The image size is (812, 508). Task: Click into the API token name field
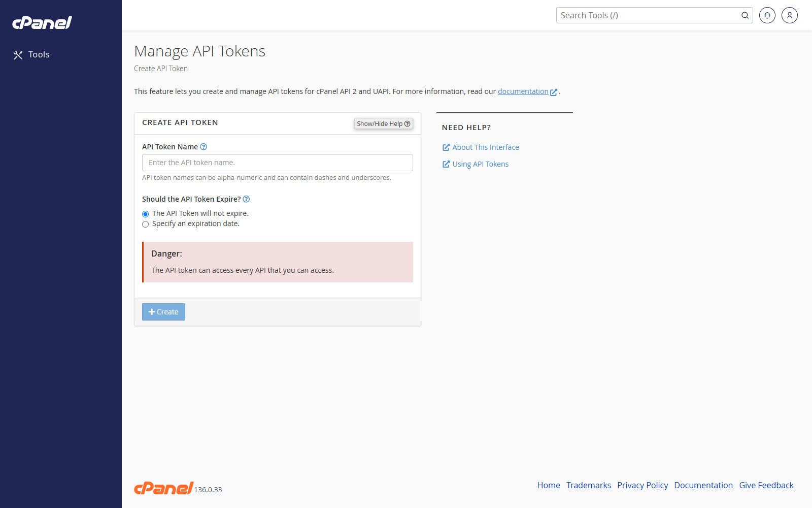tap(278, 163)
